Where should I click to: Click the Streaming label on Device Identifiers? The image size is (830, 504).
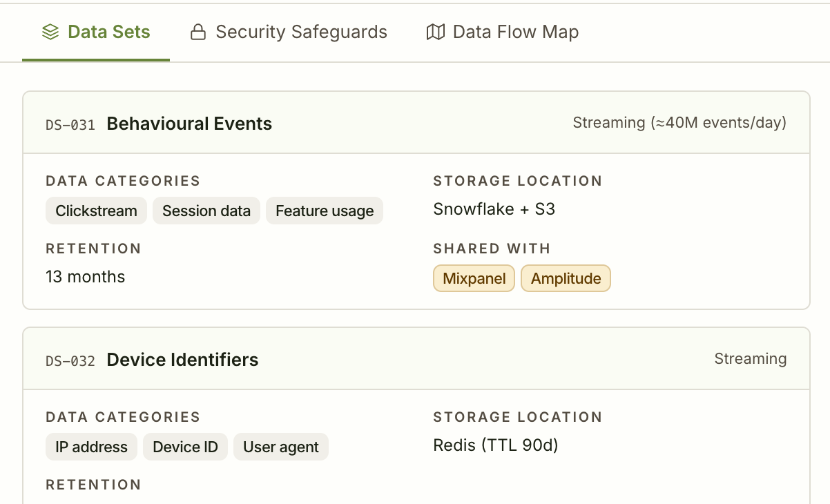point(751,359)
